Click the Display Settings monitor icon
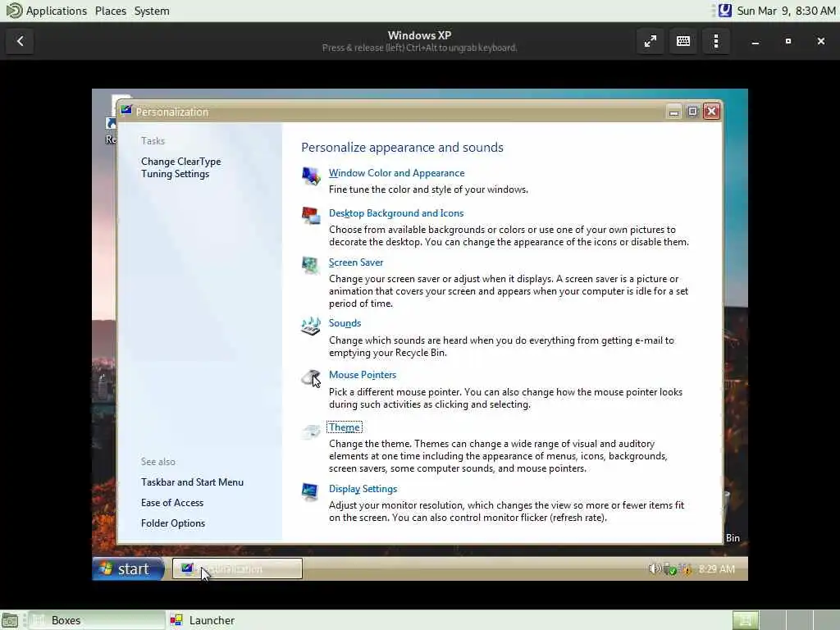The width and height of the screenshot is (840, 630). click(x=311, y=491)
